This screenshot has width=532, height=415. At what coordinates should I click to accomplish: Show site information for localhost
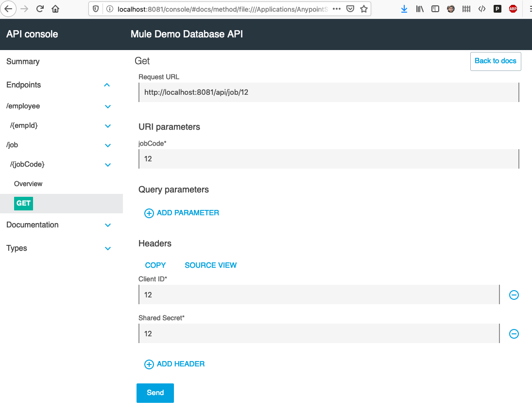(110, 9)
